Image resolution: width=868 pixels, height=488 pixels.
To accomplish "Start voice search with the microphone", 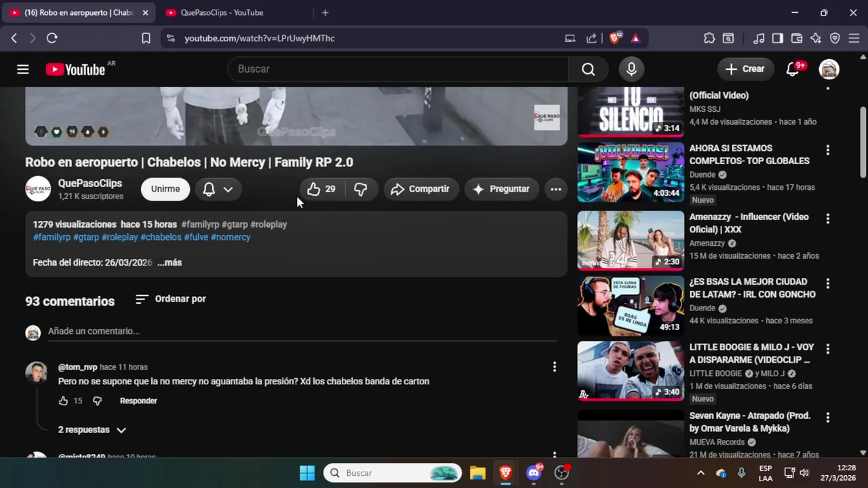I will pyautogui.click(x=631, y=69).
